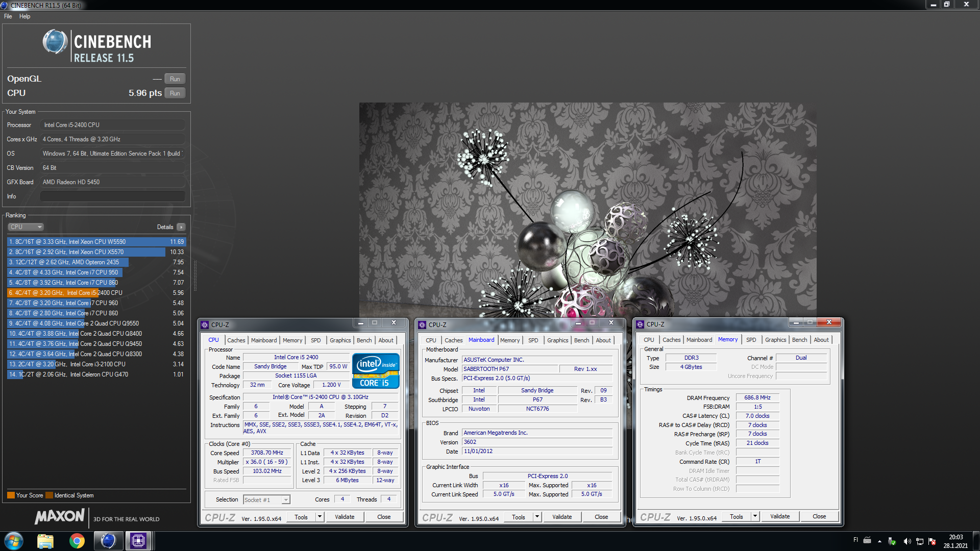Viewport: 980px width, 551px height.
Task: Run the CPU benchmark
Action: (175, 93)
